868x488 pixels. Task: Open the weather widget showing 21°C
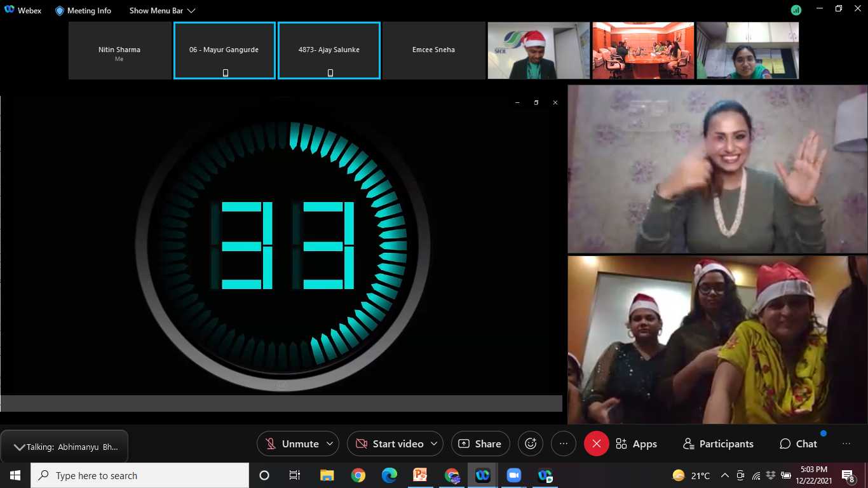(x=691, y=475)
